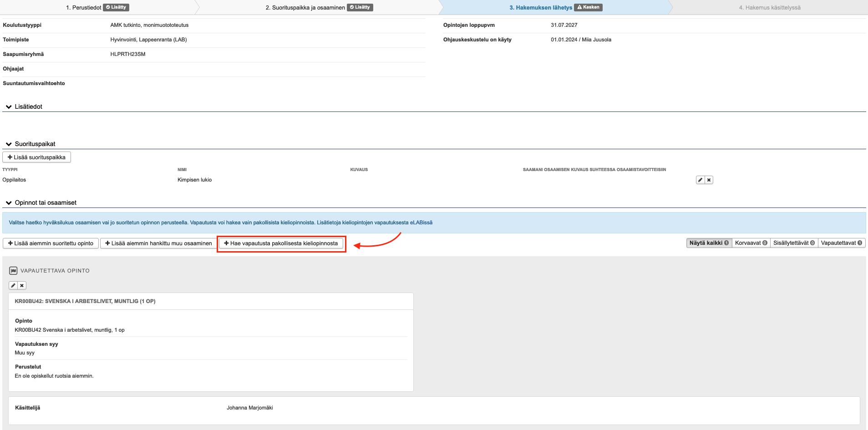
Task: Remove the Vapautettava opinto entry
Action: (x=22, y=286)
